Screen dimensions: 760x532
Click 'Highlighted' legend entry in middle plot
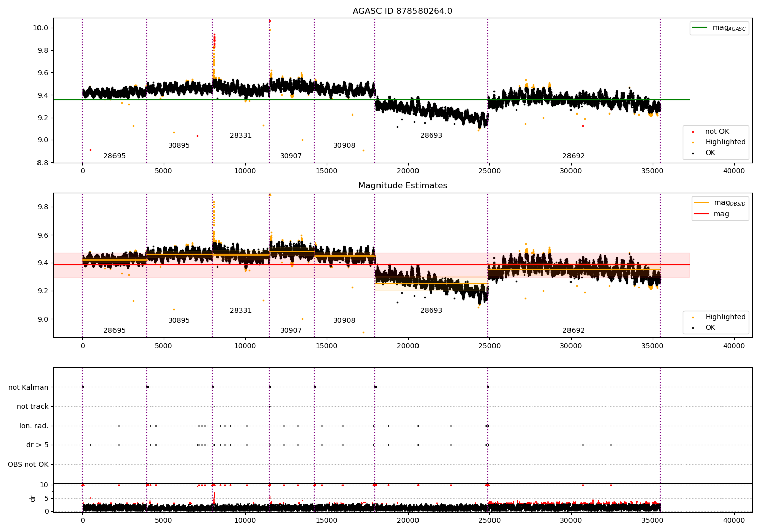pos(718,317)
